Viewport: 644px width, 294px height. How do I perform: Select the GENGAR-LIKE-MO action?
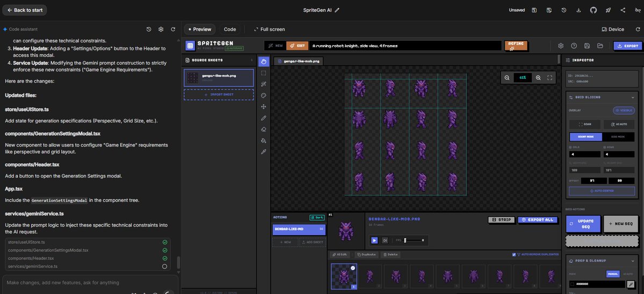(x=299, y=229)
